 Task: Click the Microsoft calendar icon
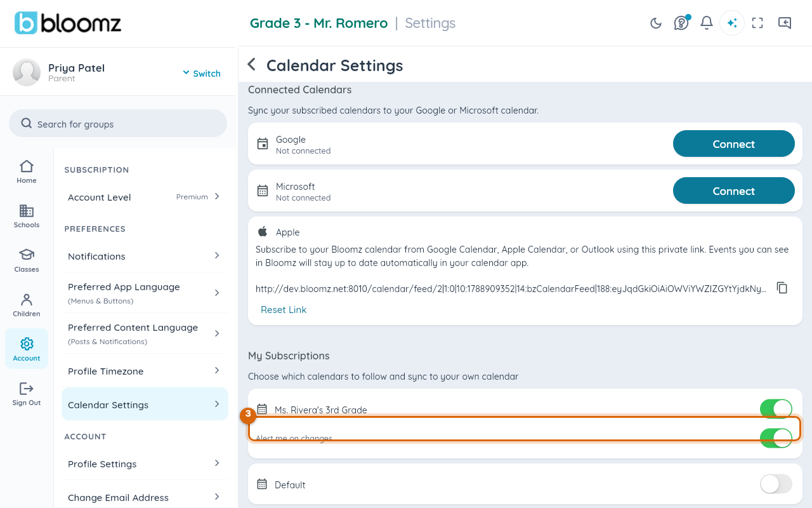tap(263, 190)
